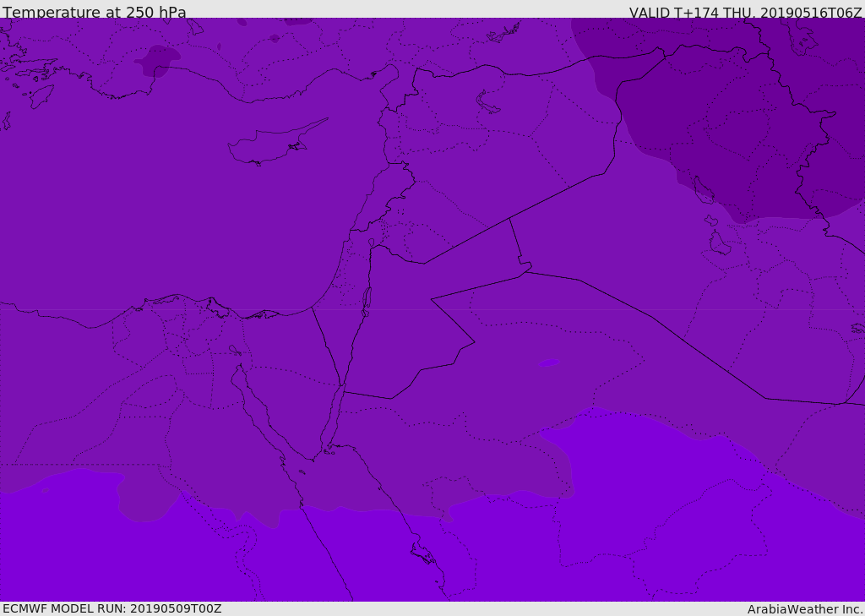Click the island of Cyprus on the map
The image size is (865, 616).
270,145
